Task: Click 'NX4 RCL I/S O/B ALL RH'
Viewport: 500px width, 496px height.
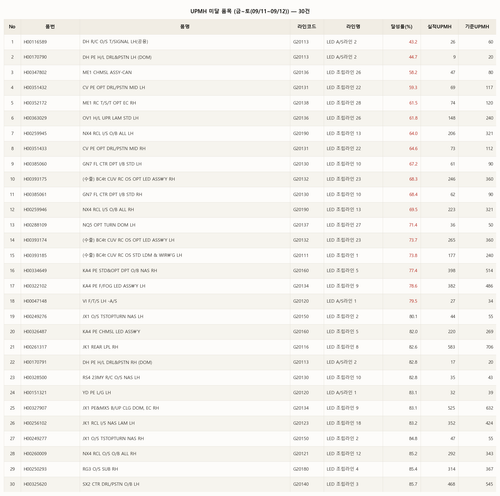Action: click(108, 210)
